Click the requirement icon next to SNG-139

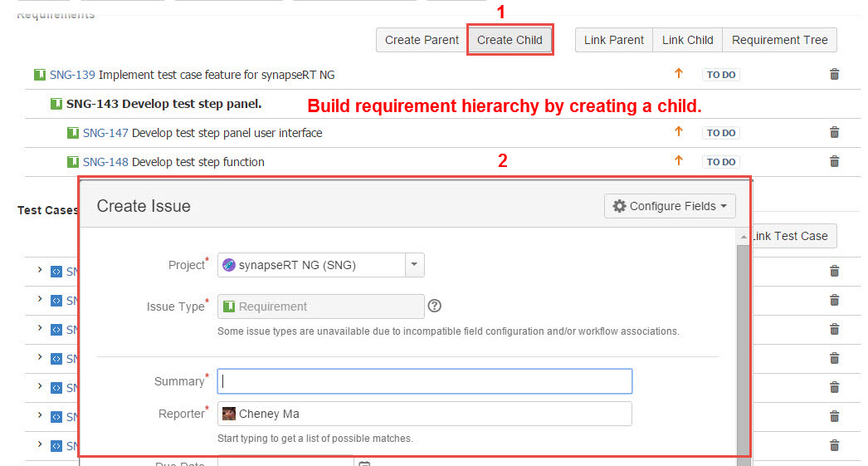click(40, 75)
